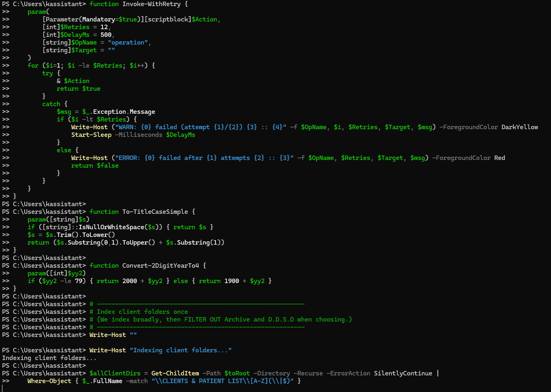Click the SilentlyContinue value

(x=403, y=373)
